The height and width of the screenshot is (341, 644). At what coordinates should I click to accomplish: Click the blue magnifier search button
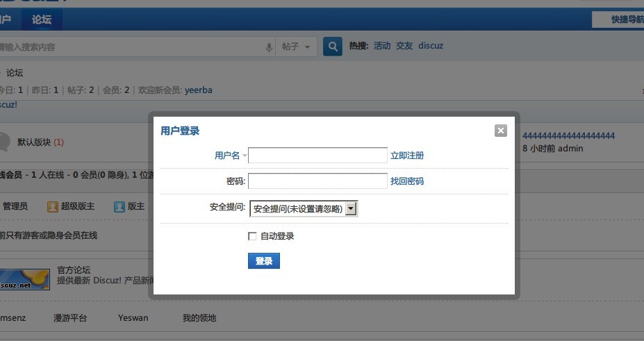(x=332, y=47)
